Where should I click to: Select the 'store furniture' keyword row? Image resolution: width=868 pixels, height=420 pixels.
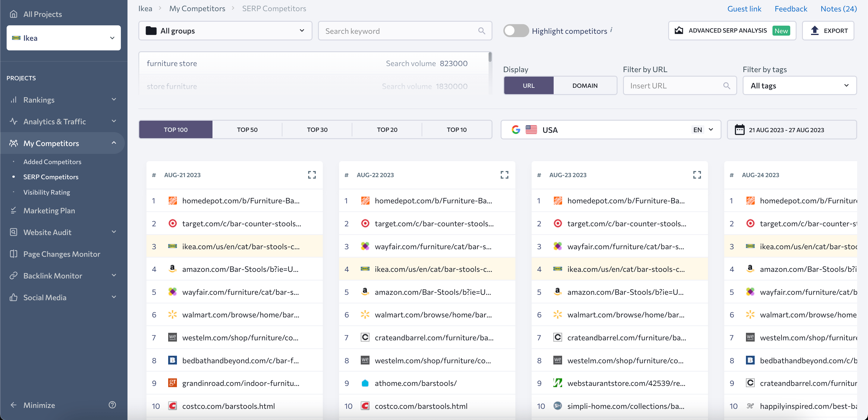coord(313,86)
